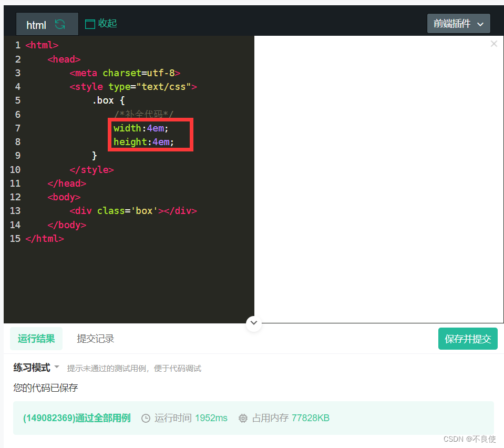Click the closing </style> tag line
This screenshot has width=504, height=448.
pos(91,169)
